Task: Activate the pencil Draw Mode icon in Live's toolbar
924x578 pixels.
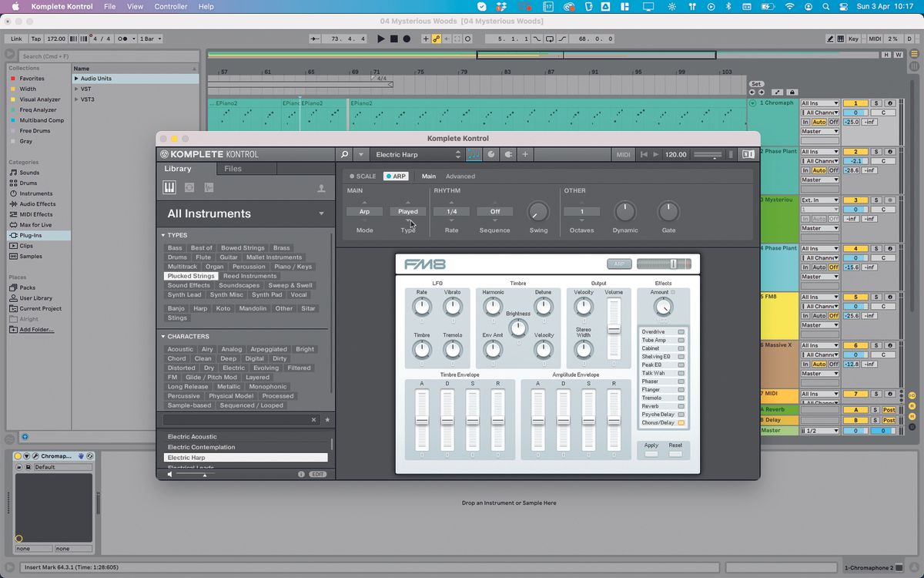Action: pos(830,38)
